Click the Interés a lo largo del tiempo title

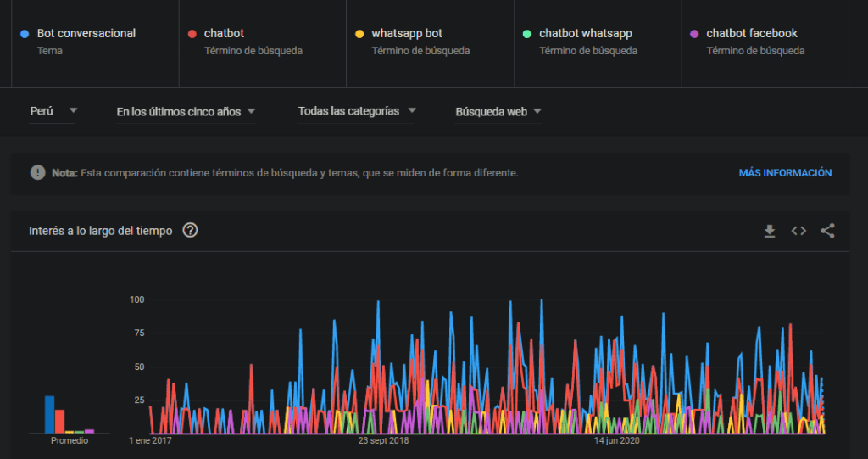click(x=100, y=231)
